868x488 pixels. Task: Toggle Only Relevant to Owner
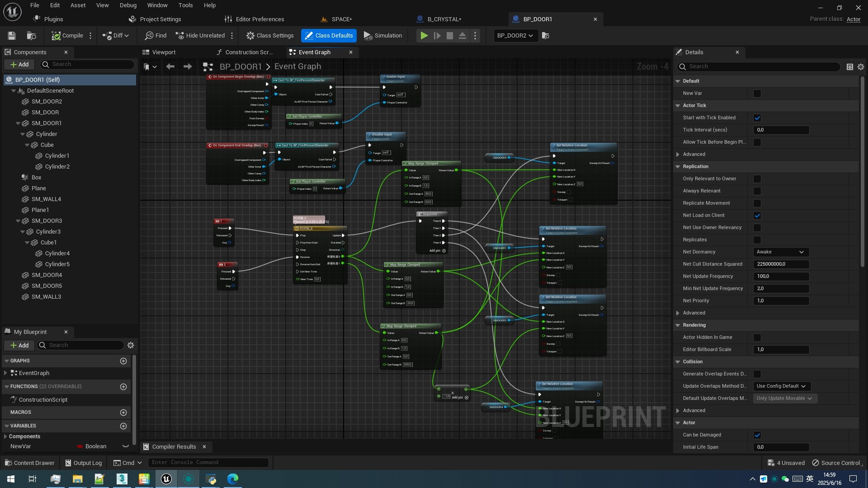click(757, 179)
